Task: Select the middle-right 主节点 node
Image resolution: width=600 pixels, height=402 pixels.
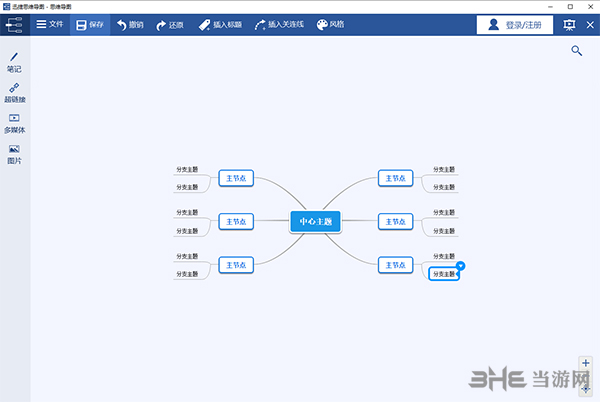Action: [396, 222]
